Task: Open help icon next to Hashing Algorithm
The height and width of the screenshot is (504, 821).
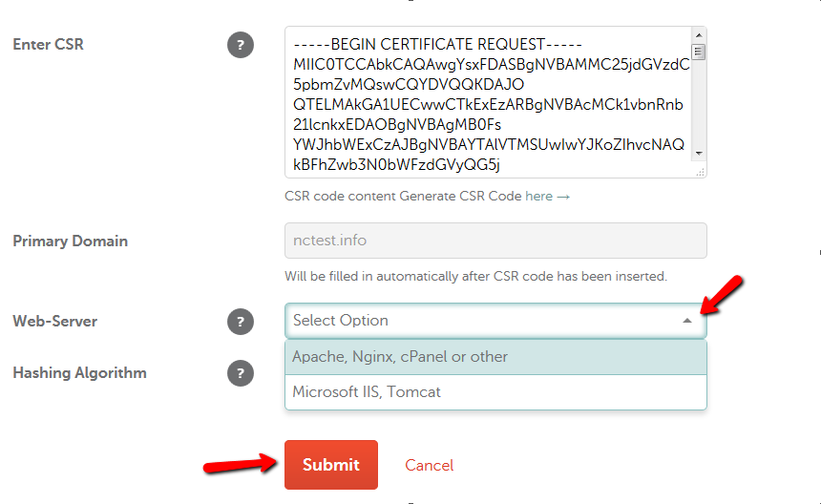Action: pos(241,373)
